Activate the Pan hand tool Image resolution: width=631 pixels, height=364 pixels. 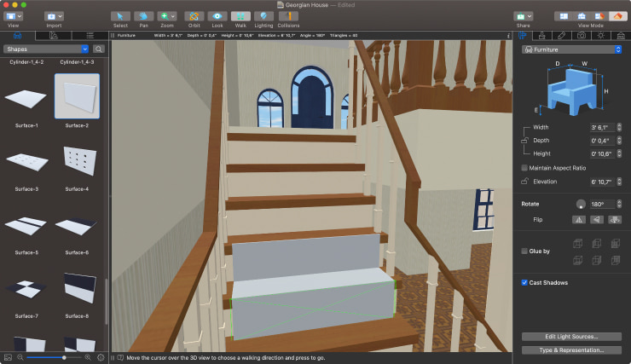[143, 16]
